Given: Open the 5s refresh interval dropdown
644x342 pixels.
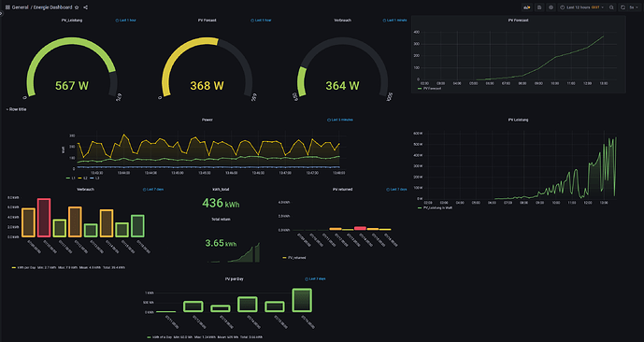Looking at the screenshot, I should pyautogui.click(x=633, y=7).
